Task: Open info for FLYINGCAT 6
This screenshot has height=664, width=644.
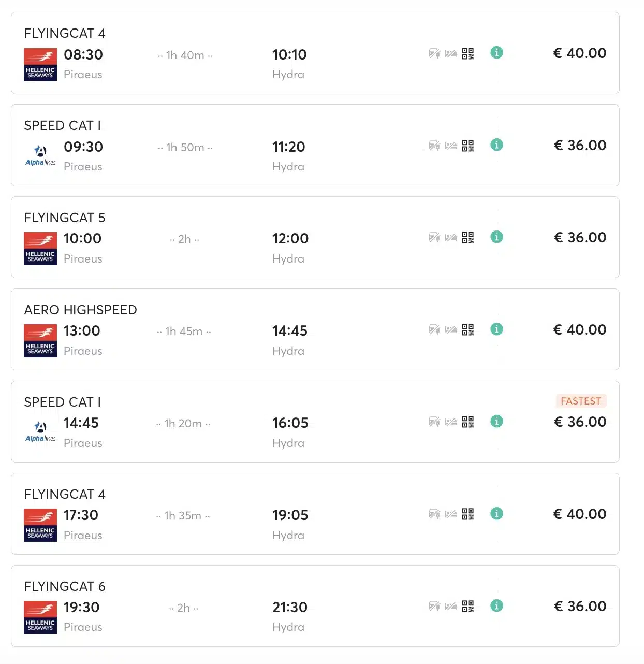Action: click(x=496, y=606)
